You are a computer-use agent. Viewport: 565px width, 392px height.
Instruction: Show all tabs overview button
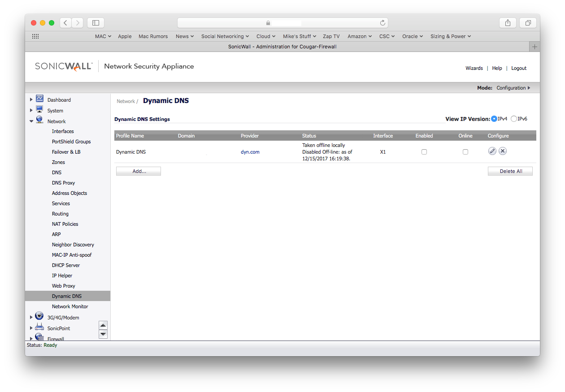pos(528,23)
